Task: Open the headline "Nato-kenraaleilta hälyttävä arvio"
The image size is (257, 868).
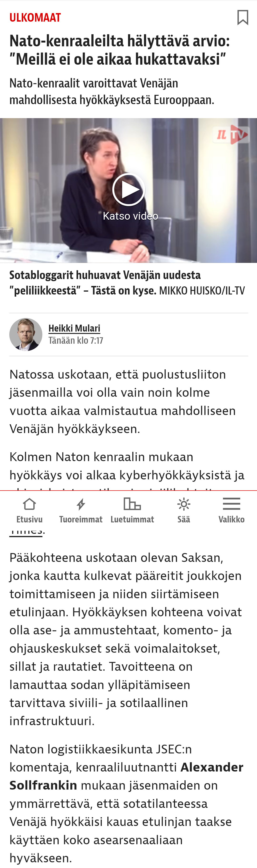Action: (x=119, y=50)
